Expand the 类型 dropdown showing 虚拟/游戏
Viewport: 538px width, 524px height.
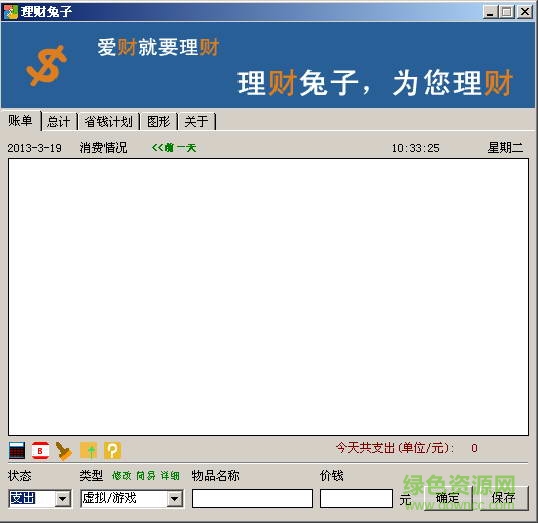coord(175,499)
